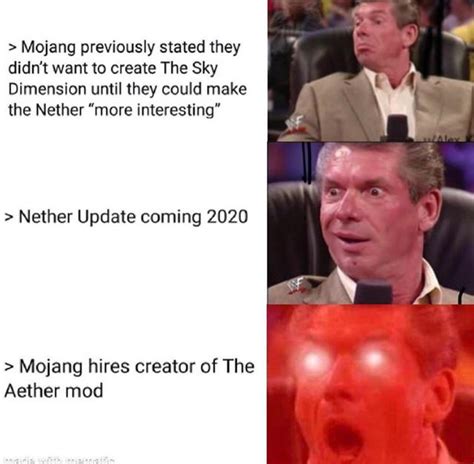
Task: Click the "Aether mod" text line
Action: tap(54, 390)
